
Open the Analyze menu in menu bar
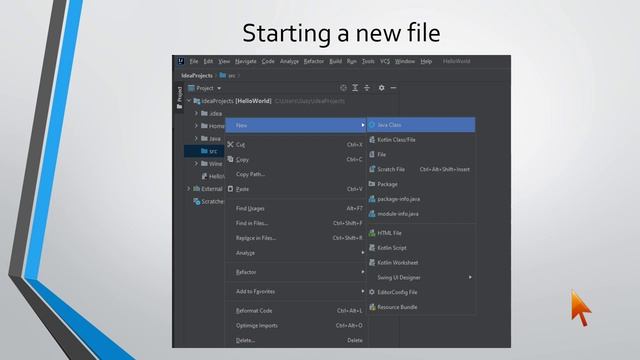[x=289, y=61]
